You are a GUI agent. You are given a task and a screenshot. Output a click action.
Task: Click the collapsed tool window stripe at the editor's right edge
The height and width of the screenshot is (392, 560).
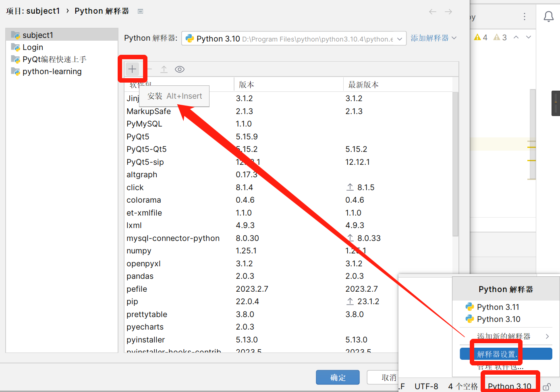tap(556, 103)
